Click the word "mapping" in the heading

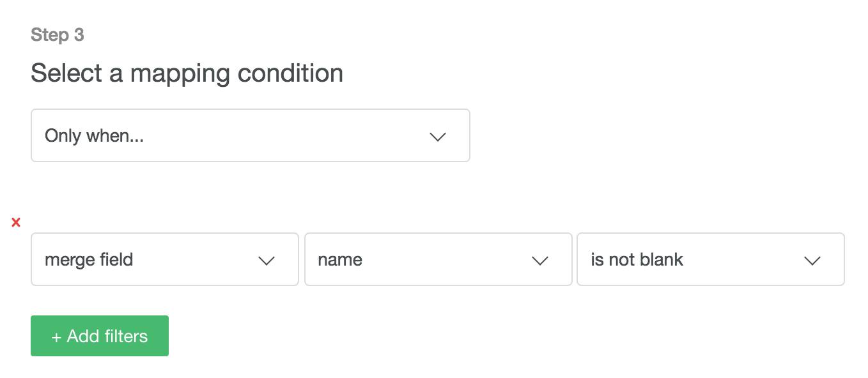(180, 74)
